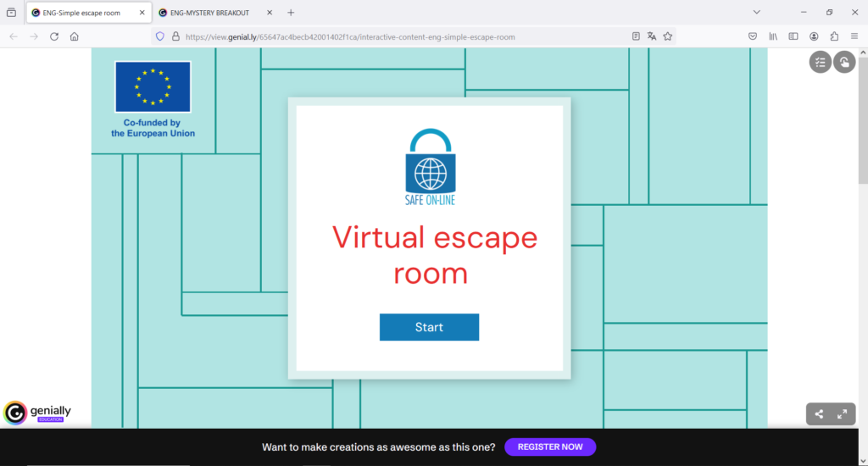Image resolution: width=868 pixels, height=466 pixels.
Task: Start the virtual escape room
Action: (429, 327)
